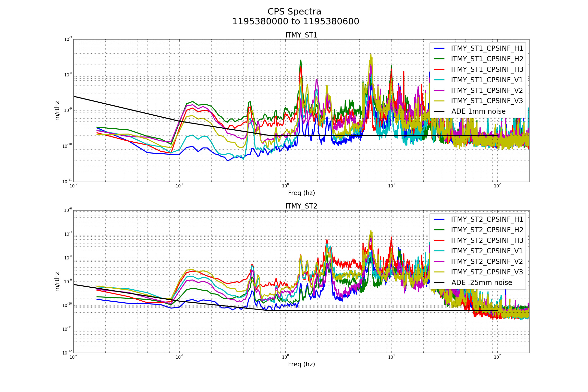The image size is (588, 392).
Task: Click magenta swatch beside ITMY_ST1_CPSINF_V2
Action: click(x=439, y=90)
